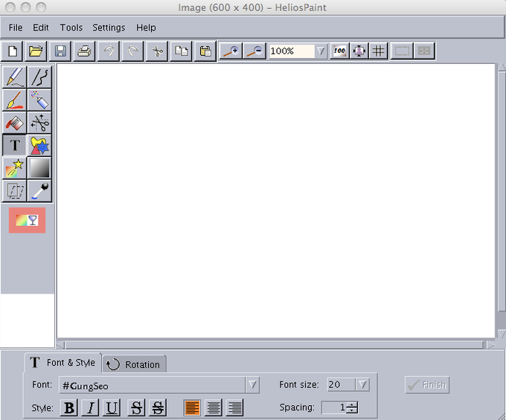This screenshot has height=420, width=506.
Task: Expand the Font dropdown arrow
Action: click(252, 385)
